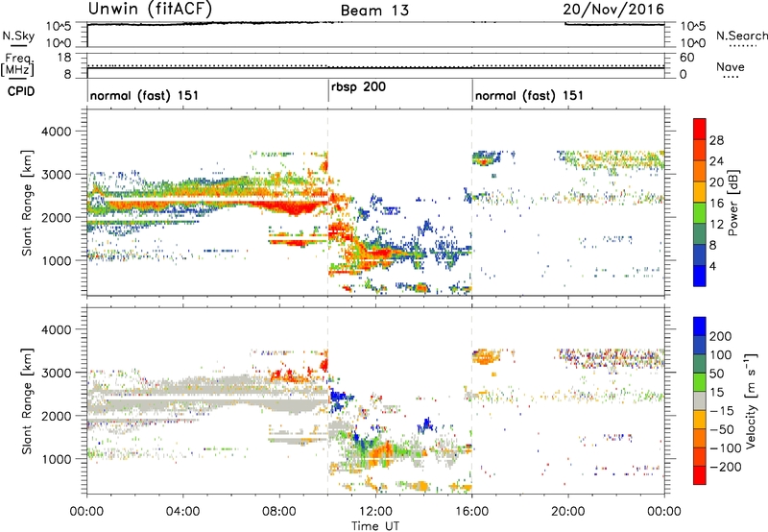Click power colorbar tick label '16'
The width and height of the screenshot is (768, 532).
point(716,204)
